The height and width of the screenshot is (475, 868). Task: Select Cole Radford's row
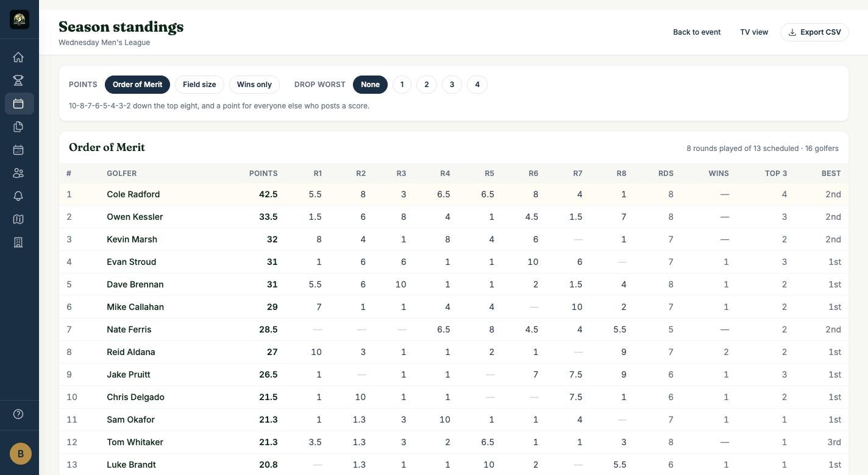coord(454,194)
